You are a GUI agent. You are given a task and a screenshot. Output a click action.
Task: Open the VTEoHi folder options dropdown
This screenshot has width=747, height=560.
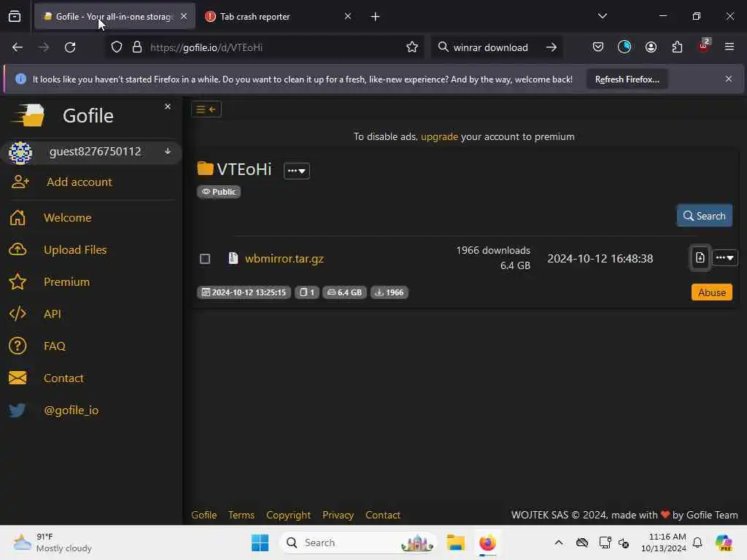(297, 171)
